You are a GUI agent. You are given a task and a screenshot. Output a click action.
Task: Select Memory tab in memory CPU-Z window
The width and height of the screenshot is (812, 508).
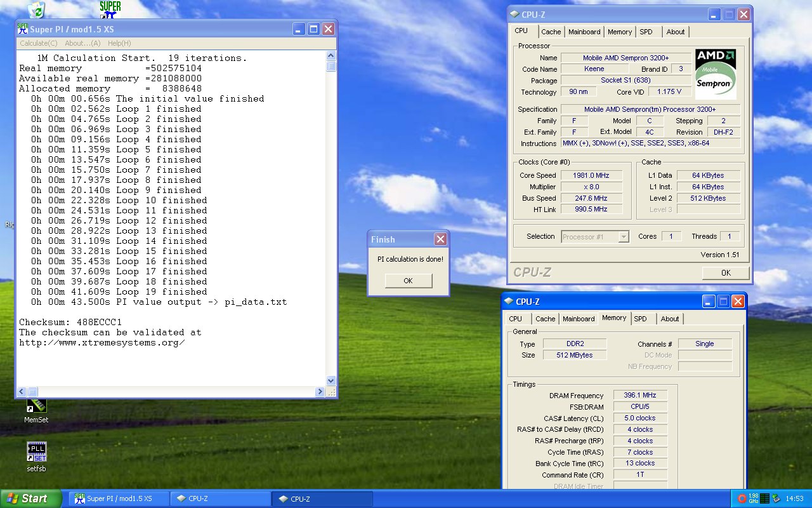point(614,317)
